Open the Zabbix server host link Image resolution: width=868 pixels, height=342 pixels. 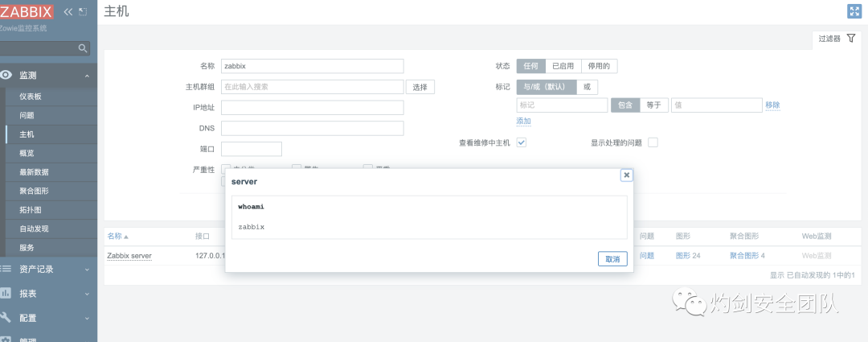tap(129, 256)
